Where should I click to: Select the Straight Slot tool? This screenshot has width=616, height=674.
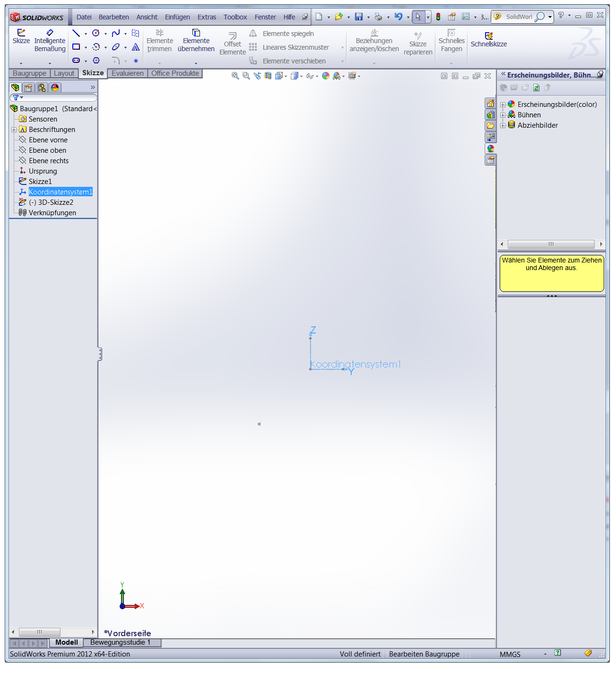76,61
